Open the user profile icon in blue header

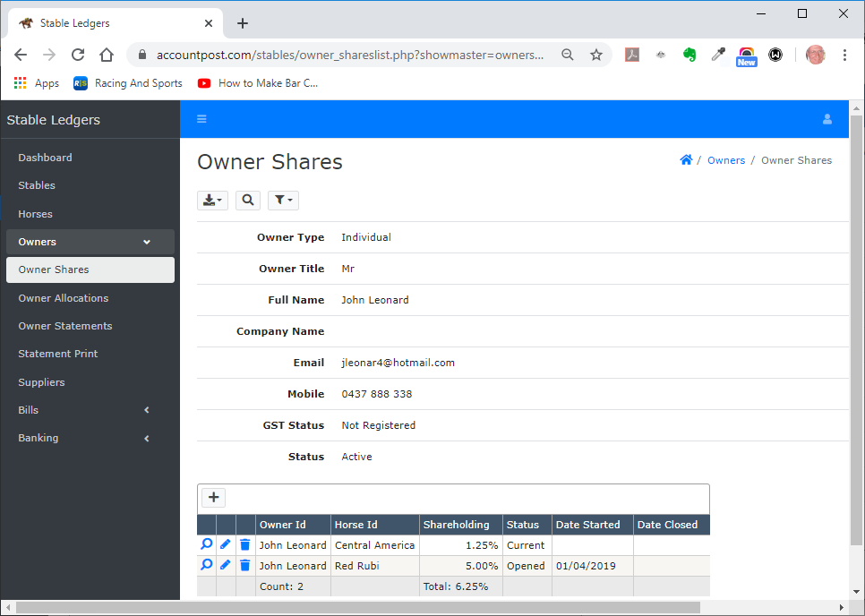(826, 119)
